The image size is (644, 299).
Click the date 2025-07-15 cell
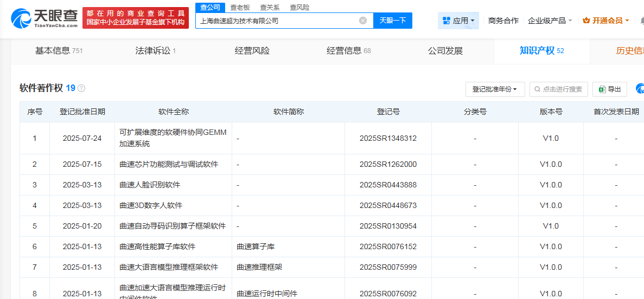pos(82,165)
